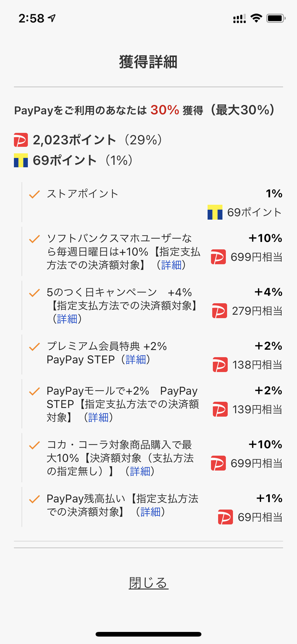Tap the checkmark beside プレミアム会員特典
The height and width of the screenshot is (644, 297).
(x=34, y=347)
